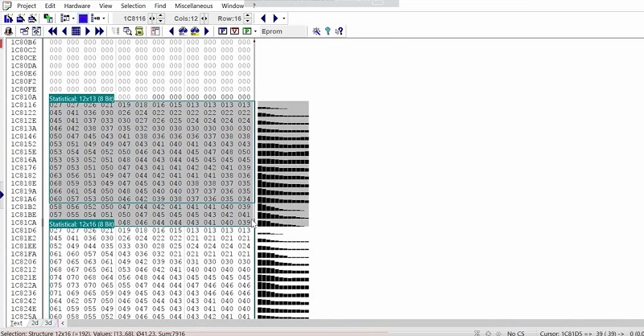Click the bar preview beside row 1C815E
Viewport: 644px width, 336px height.
283,154
